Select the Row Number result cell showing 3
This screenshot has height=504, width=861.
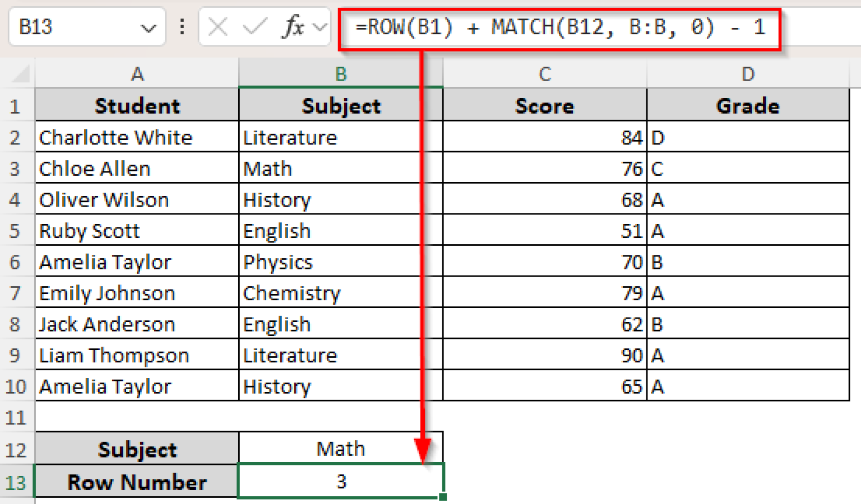(x=340, y=481)
